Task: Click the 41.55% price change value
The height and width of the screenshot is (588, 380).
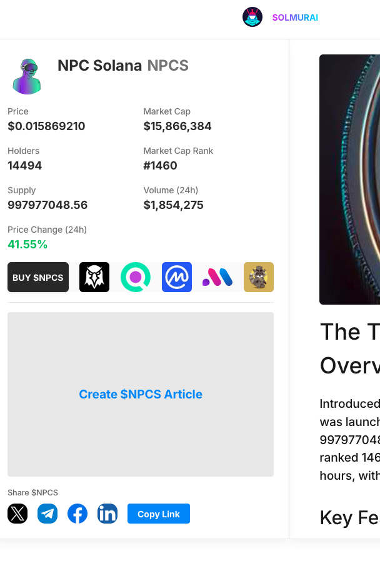Action: 27,245
